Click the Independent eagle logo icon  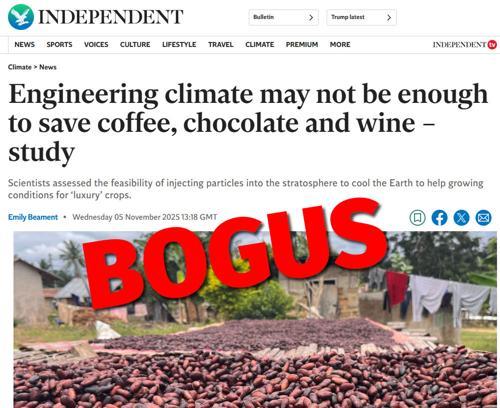(21, 17)
